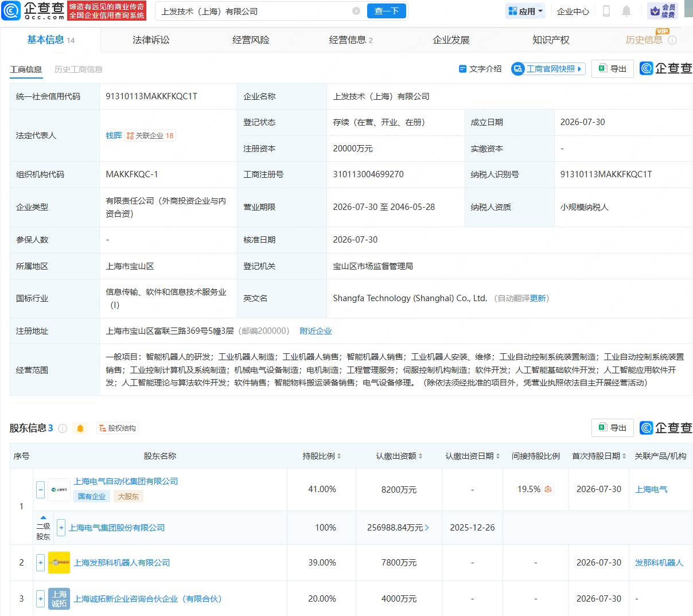Click the 应用 grid icon dropdown
693x616 pixels.
pyautogui.click(x=525, y=11)
